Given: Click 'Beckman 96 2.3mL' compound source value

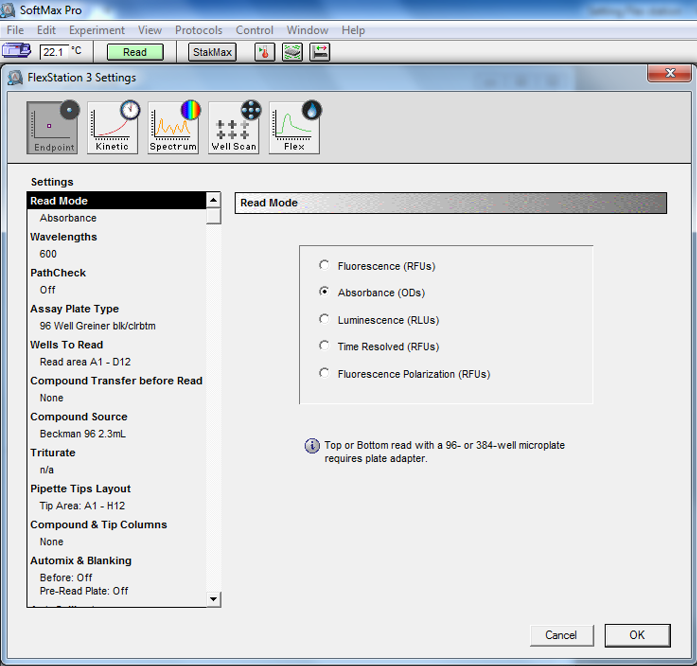Looking at the screenshot, I should (x=83, y=433).
